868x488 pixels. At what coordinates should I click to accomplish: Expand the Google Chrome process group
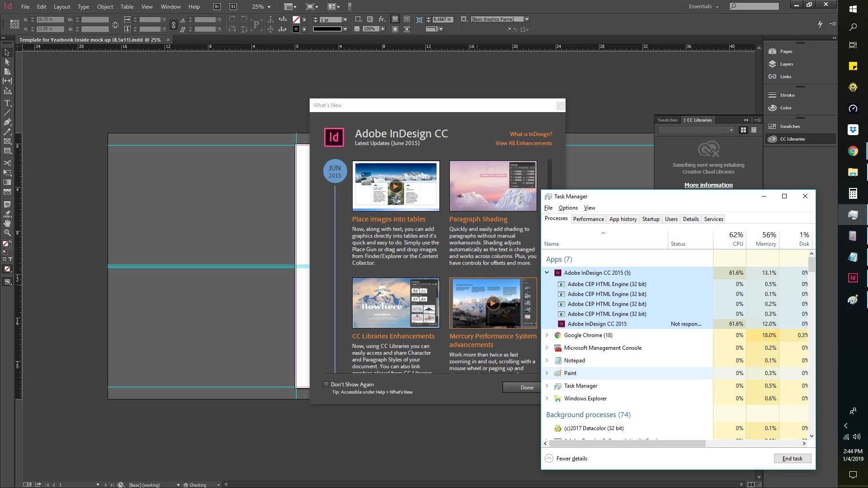(x=547, y=335)
